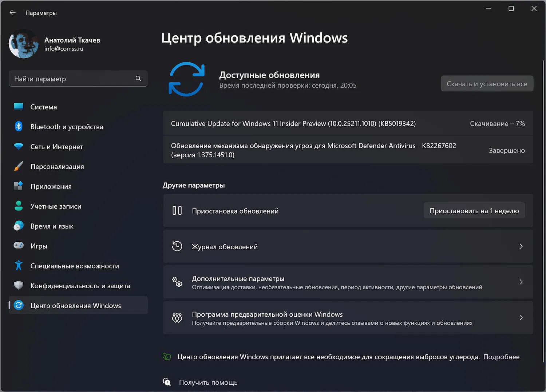This screenshot has width=546, height=392.
Task: Open the user profile avatar picture
Action: tap(24, 44)
